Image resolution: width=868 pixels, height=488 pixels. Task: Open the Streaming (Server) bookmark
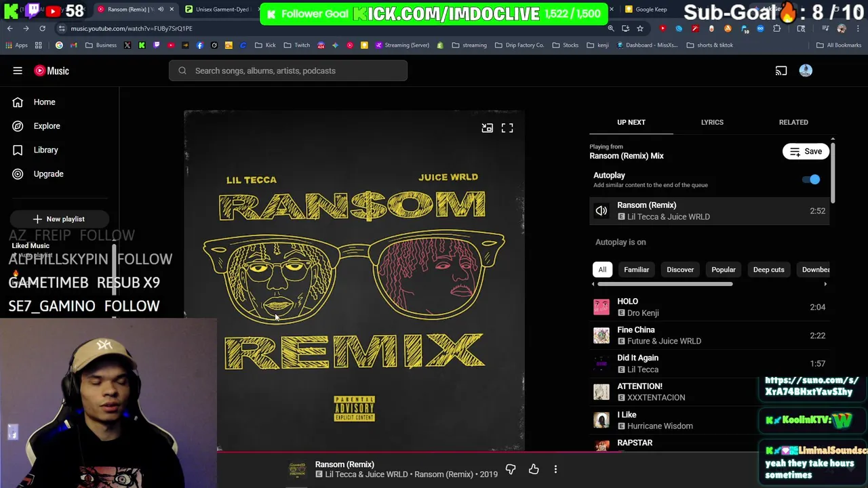click(x=401, y=45)
